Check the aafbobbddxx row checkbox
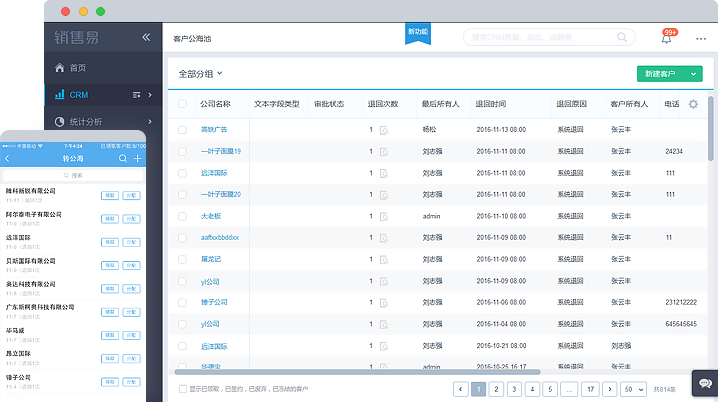718x402 pixels. point(182,238)
